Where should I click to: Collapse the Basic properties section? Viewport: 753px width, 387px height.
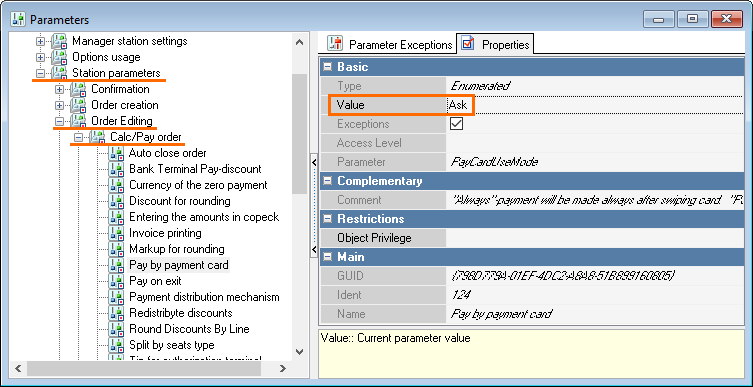(328, 67)
